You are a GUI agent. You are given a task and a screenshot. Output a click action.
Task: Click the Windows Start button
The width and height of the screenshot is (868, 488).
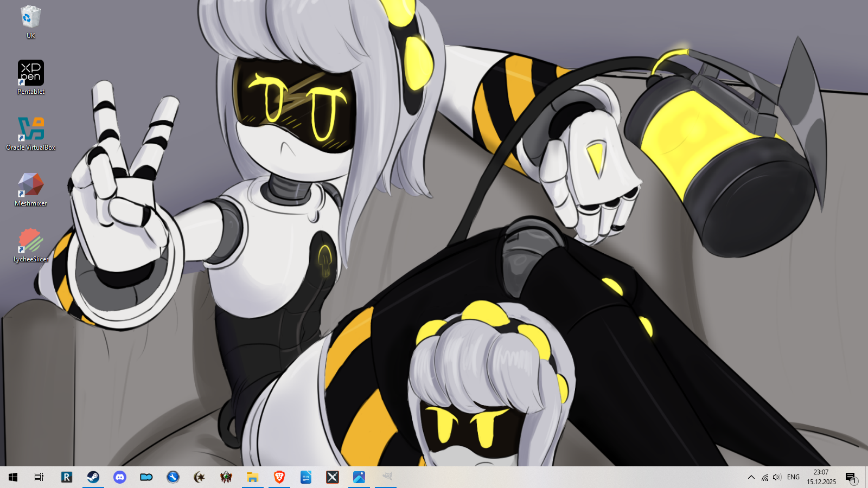[13, 477]
